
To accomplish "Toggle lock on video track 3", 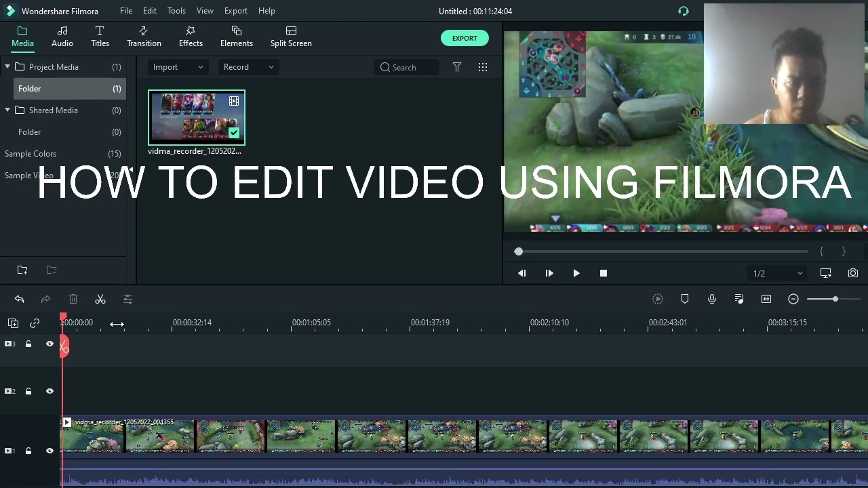I will pyautogui.click(x=28, y=344).
